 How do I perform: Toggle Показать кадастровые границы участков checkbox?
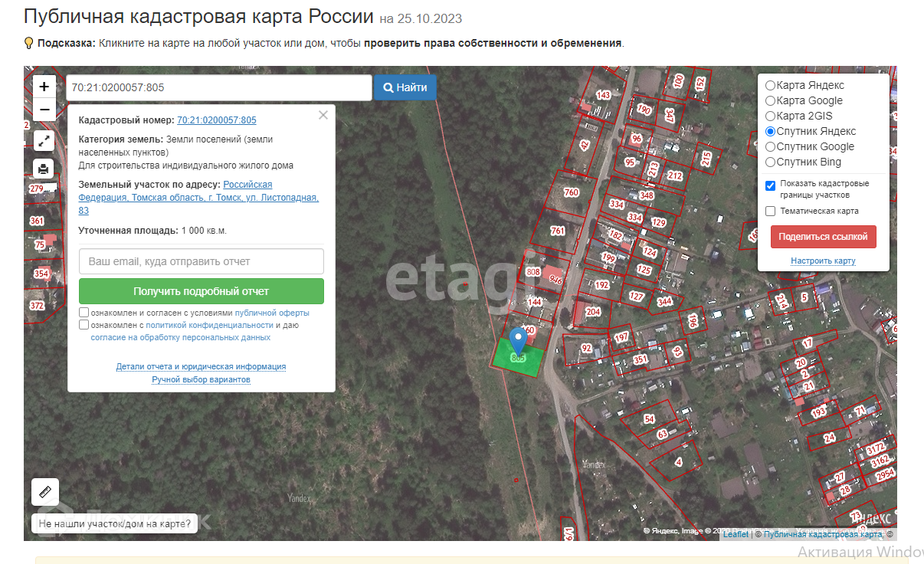(x=771, y=185)
